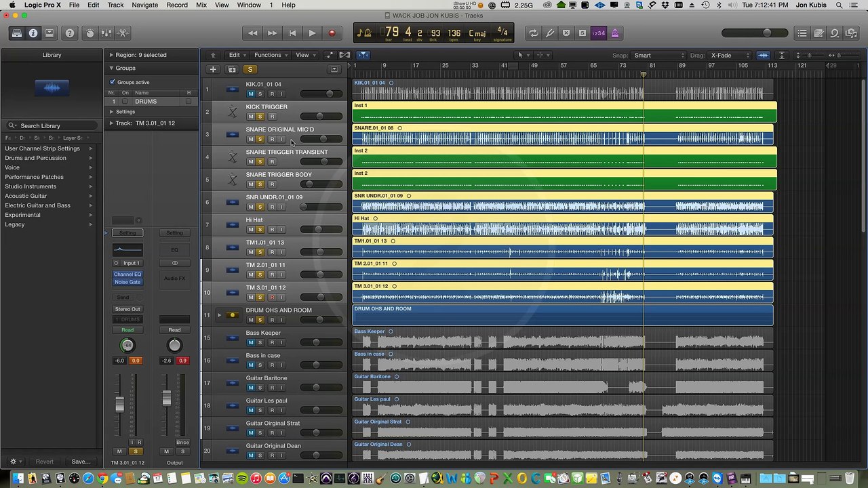This screenshot has height=488, width=868.
Task: Open the List Editors icon
Action: tap(802, 33)
